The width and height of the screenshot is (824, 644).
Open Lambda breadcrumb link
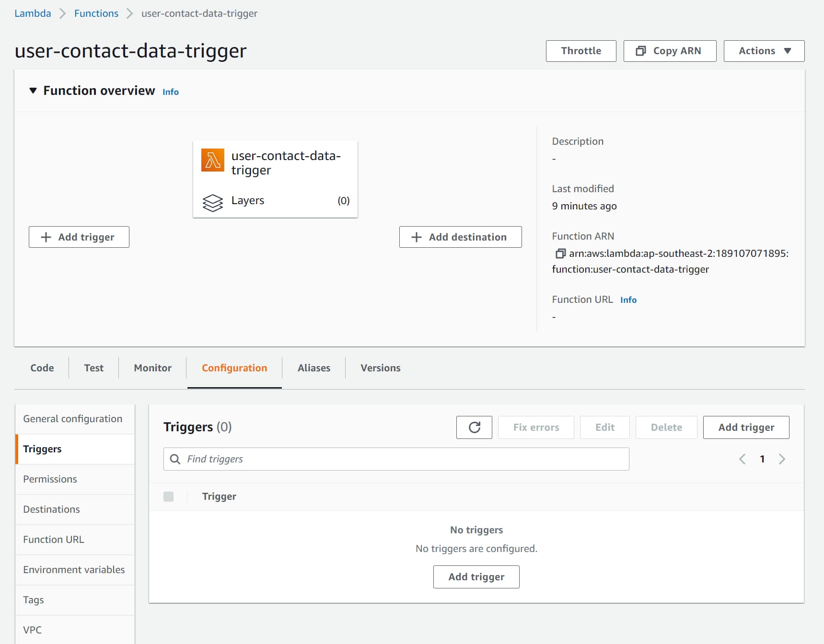pos(33,13)
